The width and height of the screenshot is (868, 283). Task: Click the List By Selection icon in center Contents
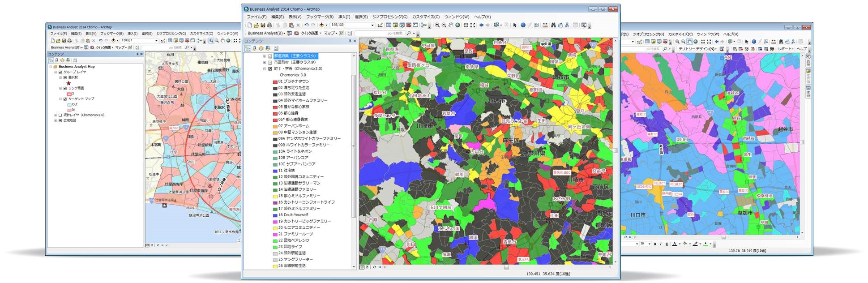(x=268, y=48)
